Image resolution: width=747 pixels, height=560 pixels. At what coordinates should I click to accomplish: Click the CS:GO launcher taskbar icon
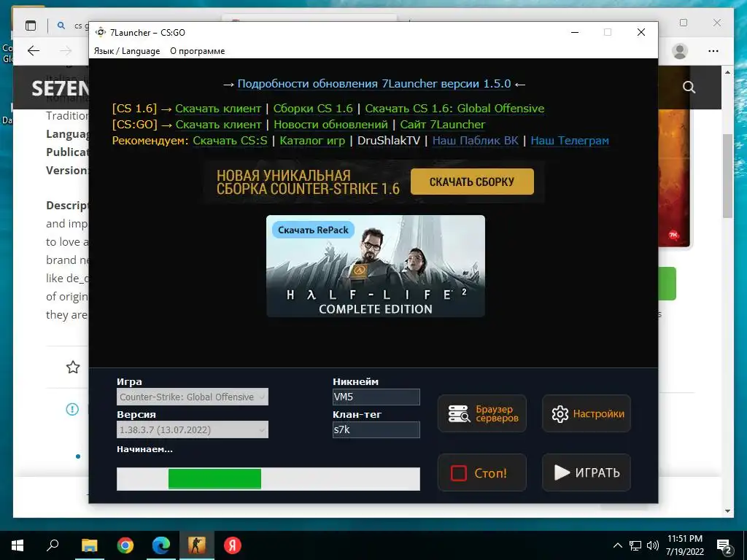coord(196,545)
